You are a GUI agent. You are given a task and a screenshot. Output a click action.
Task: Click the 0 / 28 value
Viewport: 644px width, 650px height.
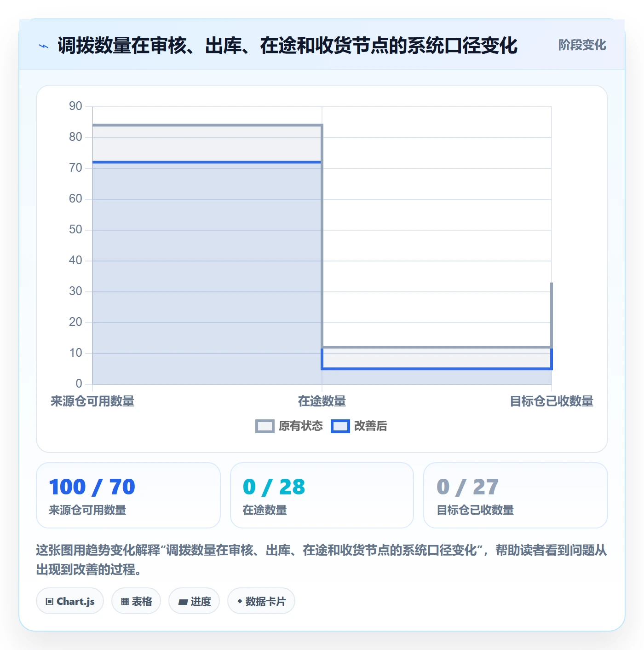274,487
